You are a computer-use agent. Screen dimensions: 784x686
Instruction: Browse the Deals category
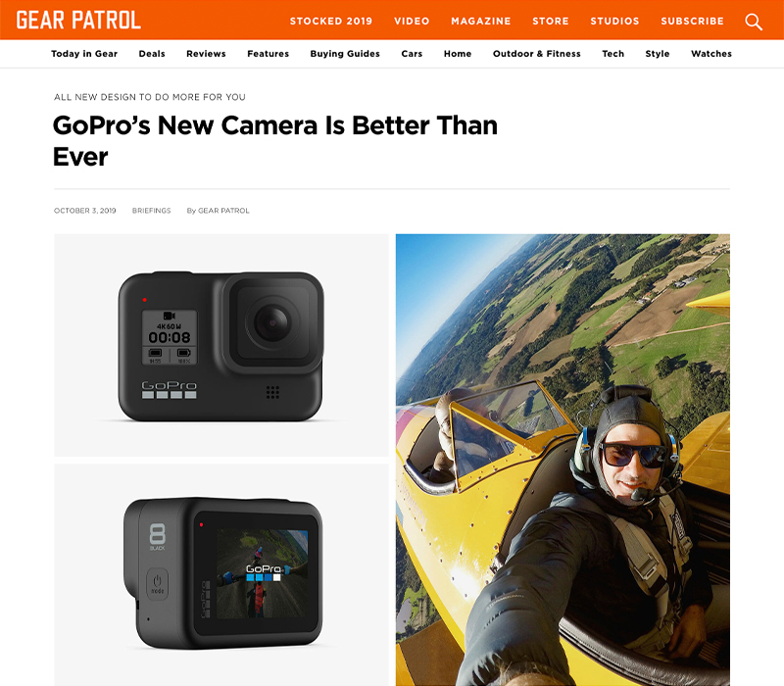[x=152, y=54]
